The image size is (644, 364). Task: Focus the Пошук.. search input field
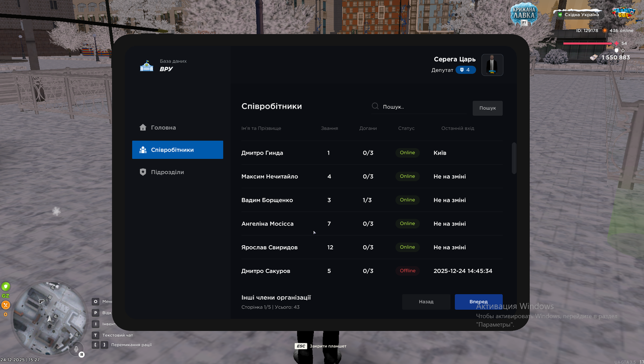(419, 107)
